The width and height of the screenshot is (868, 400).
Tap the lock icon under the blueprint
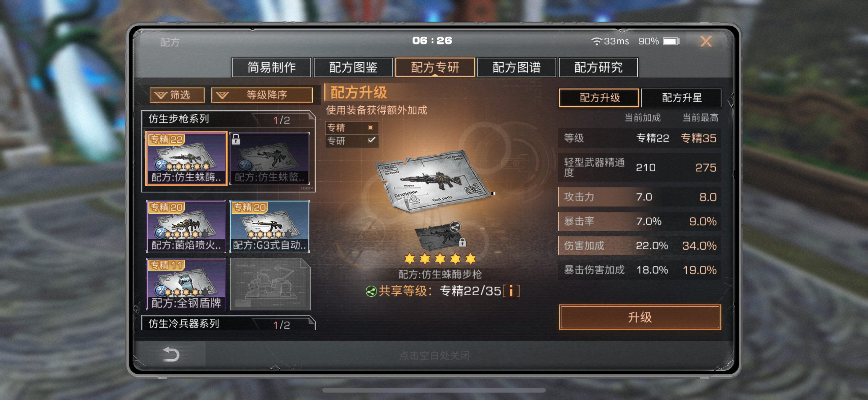(462, 242)
